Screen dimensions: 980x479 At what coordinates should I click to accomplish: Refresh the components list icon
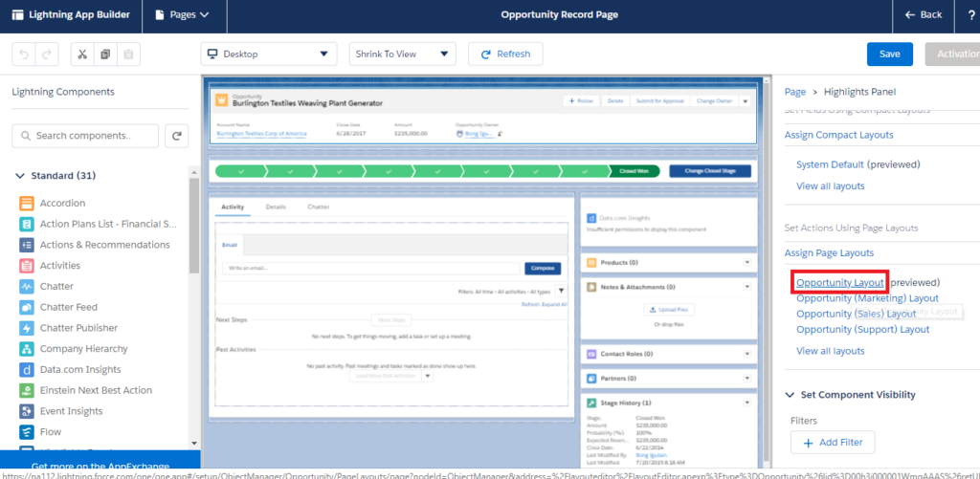177,136
